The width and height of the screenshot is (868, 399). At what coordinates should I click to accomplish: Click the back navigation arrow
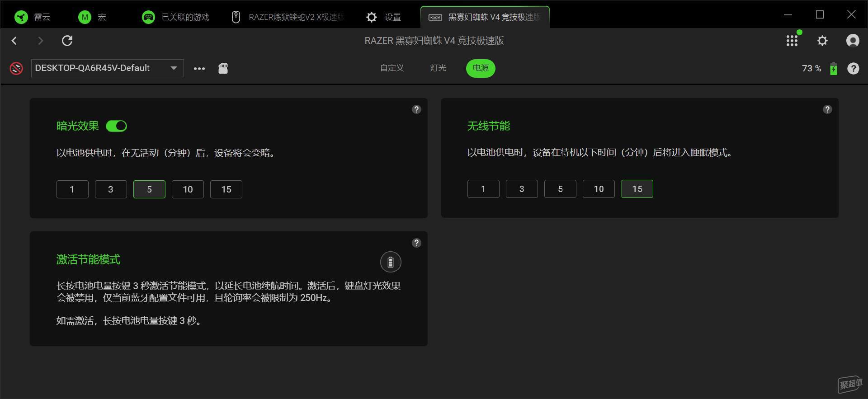[14, 41]
